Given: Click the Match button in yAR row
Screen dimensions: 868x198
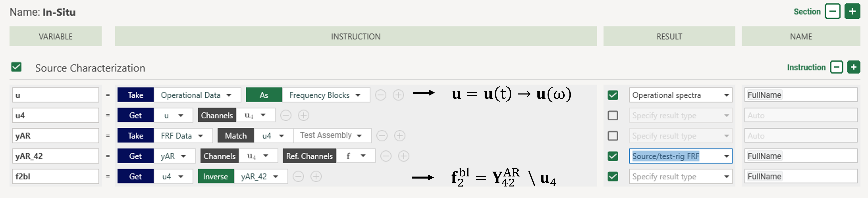Looking at the screenshot, I should 236,136.
